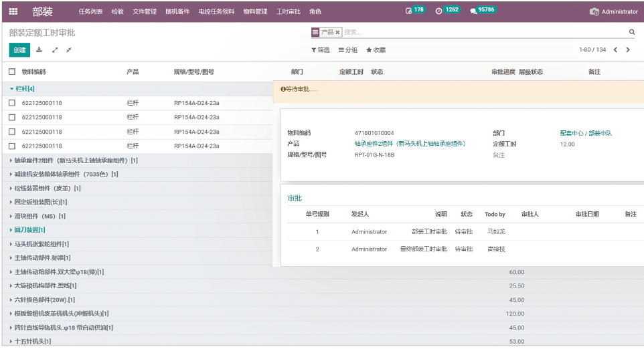Click the download export icon
Screen dimensions: 644x349
click(39, 50)
